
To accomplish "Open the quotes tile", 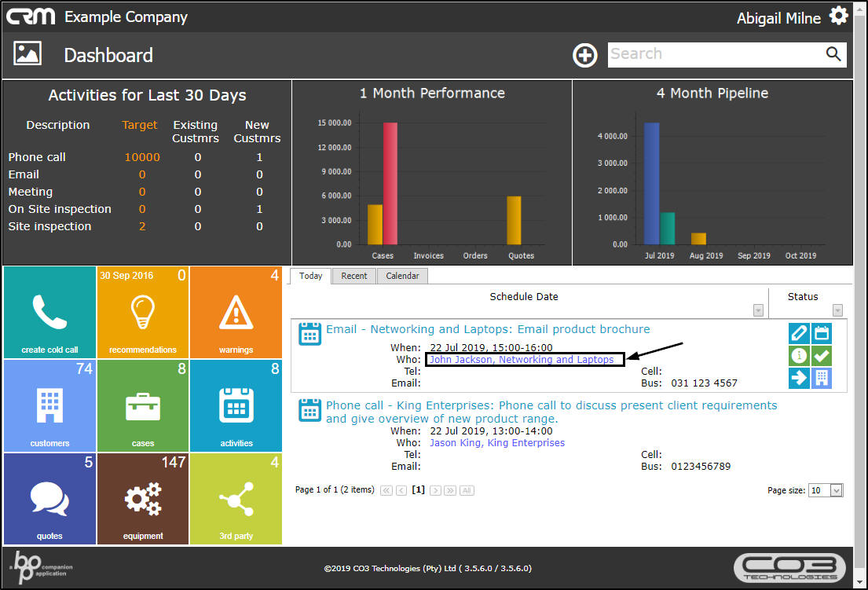I will coord(49,499).
